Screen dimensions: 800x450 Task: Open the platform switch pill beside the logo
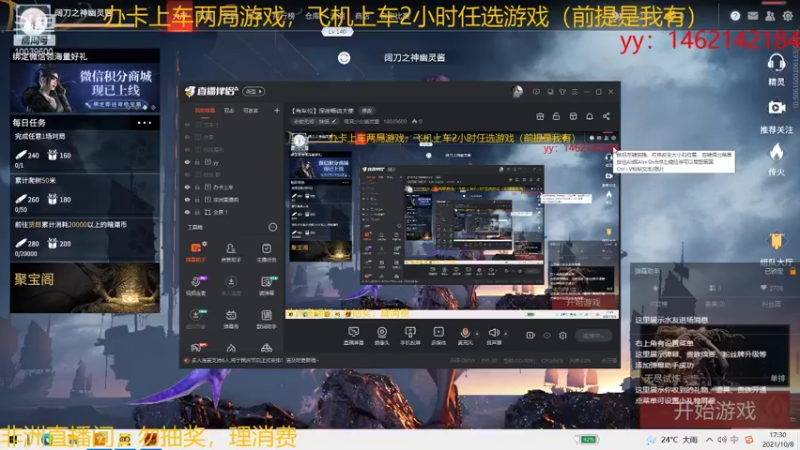pyautogui.click(x=254, y=91)
